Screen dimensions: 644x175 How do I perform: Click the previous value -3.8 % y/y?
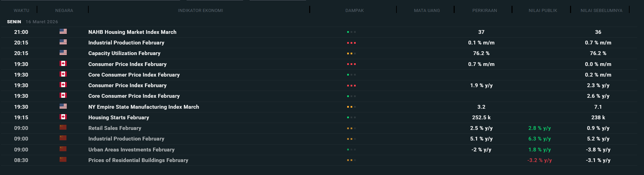[598, 149]
